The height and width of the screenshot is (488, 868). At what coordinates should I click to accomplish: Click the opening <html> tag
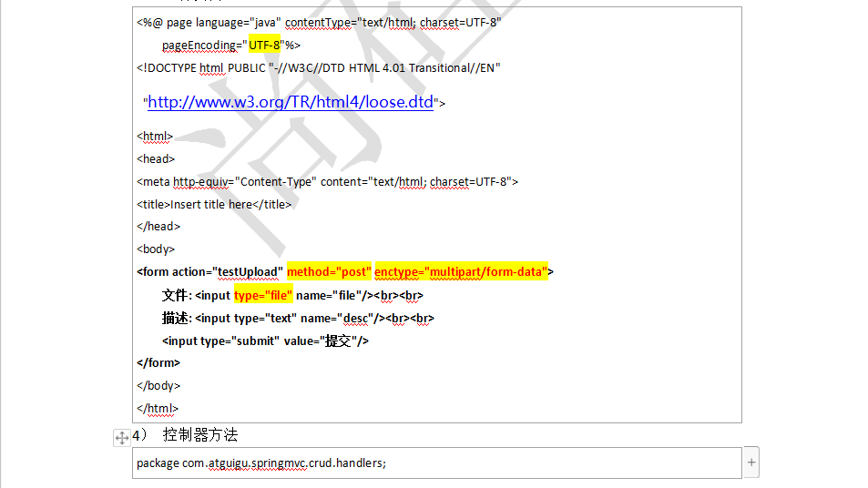[155, 136]
